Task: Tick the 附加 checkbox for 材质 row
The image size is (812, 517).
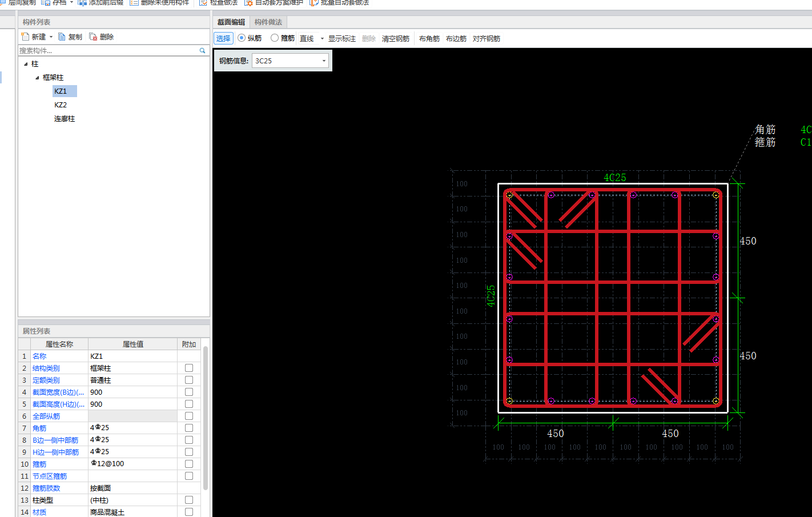Action: [189, 512]
